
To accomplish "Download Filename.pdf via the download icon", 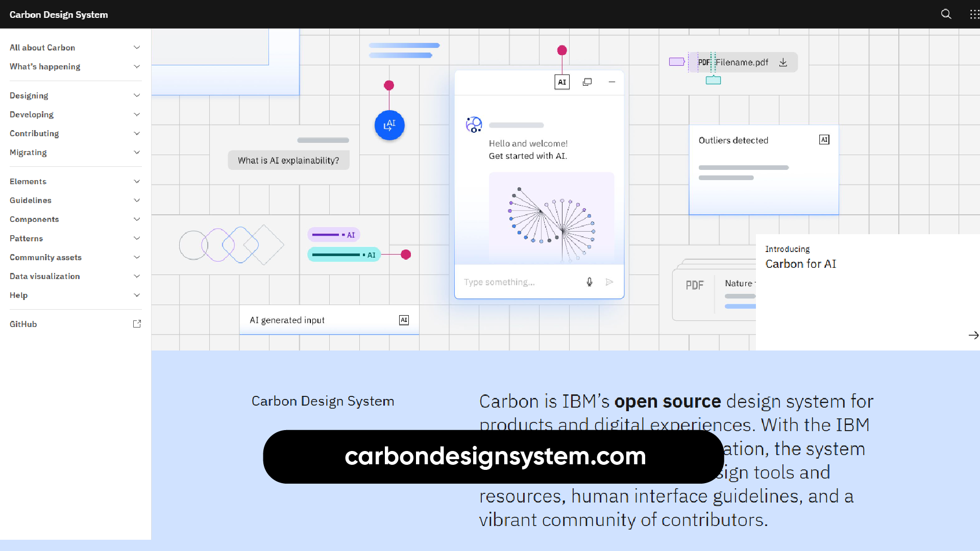I will click(x=784, y=62).
